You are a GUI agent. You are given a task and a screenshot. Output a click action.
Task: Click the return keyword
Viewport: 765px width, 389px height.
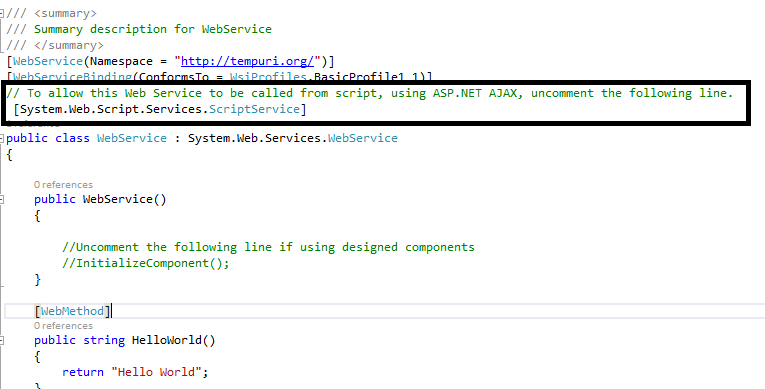coord(82,372)
